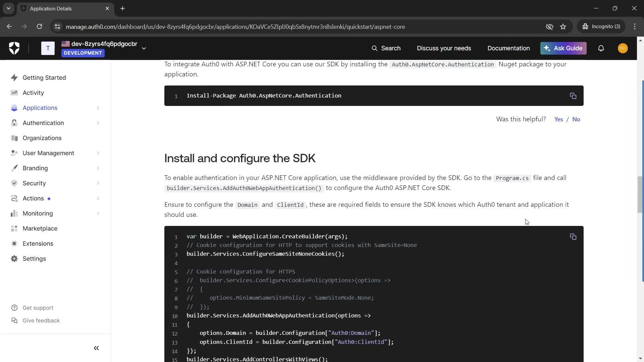Copy the Program.cs code block
The height and width of the screenshot is (362, 644).
[x=573, y=237]
